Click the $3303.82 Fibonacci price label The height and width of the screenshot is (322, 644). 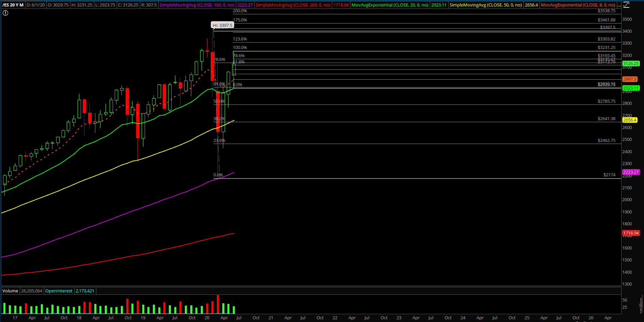point(607,39)
